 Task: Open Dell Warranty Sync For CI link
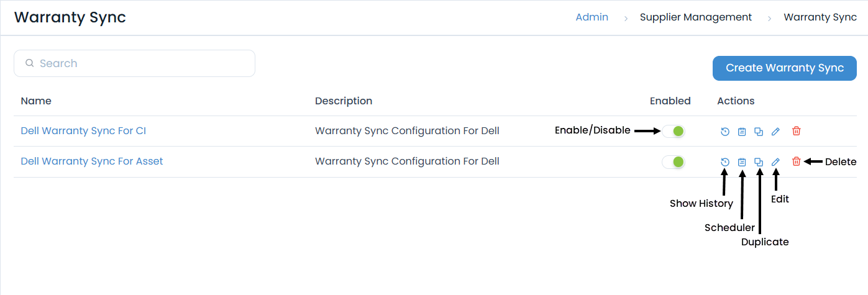83,131
